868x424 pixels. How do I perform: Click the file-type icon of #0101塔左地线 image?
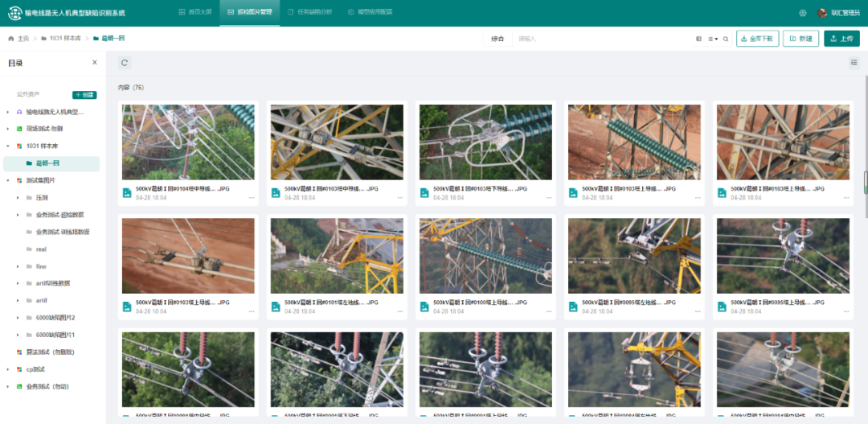(276, 307)
